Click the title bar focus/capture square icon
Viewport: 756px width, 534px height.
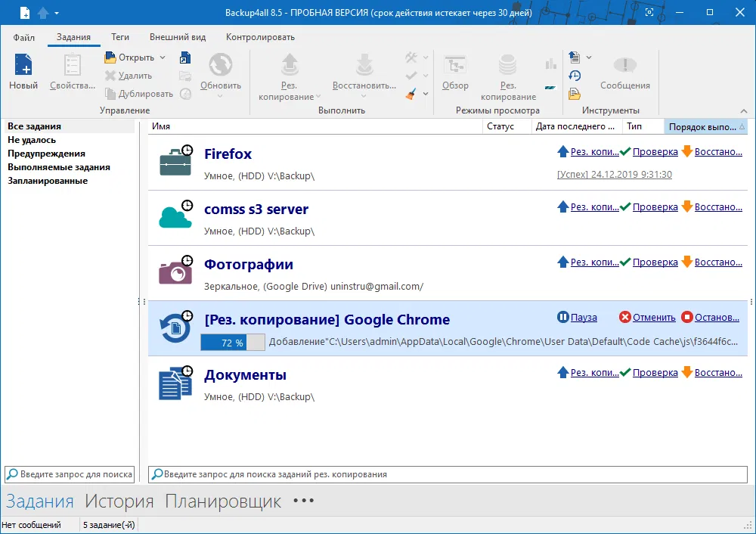[x=649, y=12]
